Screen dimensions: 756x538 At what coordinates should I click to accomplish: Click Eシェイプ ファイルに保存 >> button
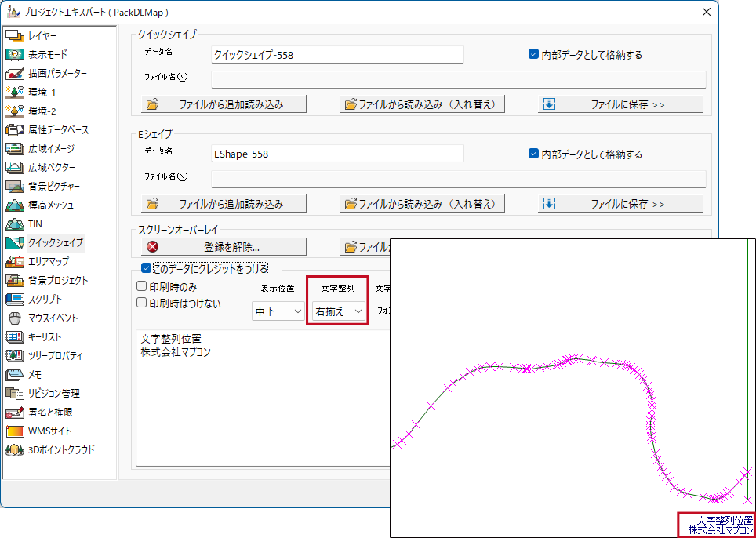point(620,204)
